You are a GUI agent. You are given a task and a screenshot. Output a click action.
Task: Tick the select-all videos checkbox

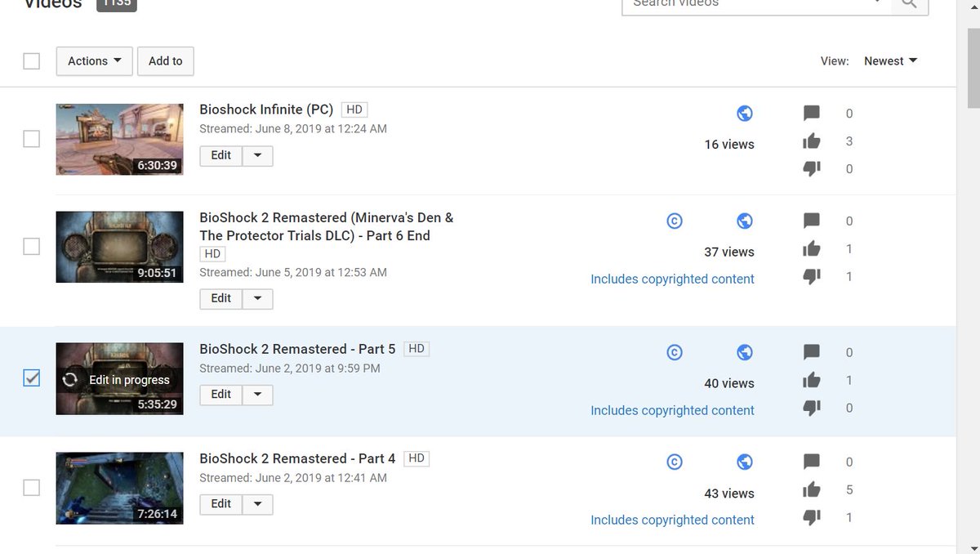coord(31,60)
